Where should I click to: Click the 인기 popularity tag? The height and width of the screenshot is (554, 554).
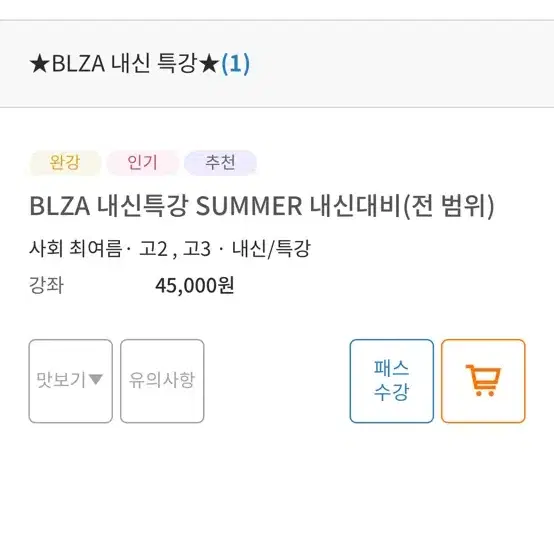pyautogui.click(x=142, y=163)
